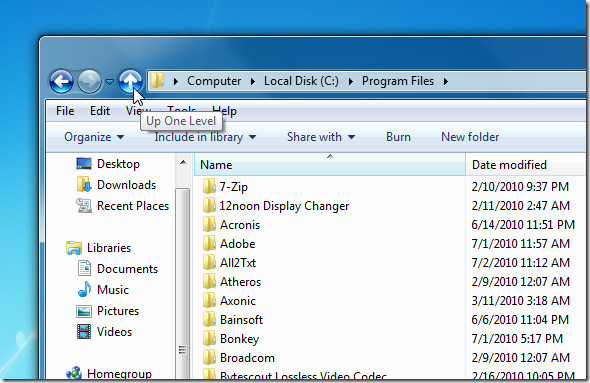Select the Axonic folder icon
This screenshot has width=590, height=383.
pos(209,300)
